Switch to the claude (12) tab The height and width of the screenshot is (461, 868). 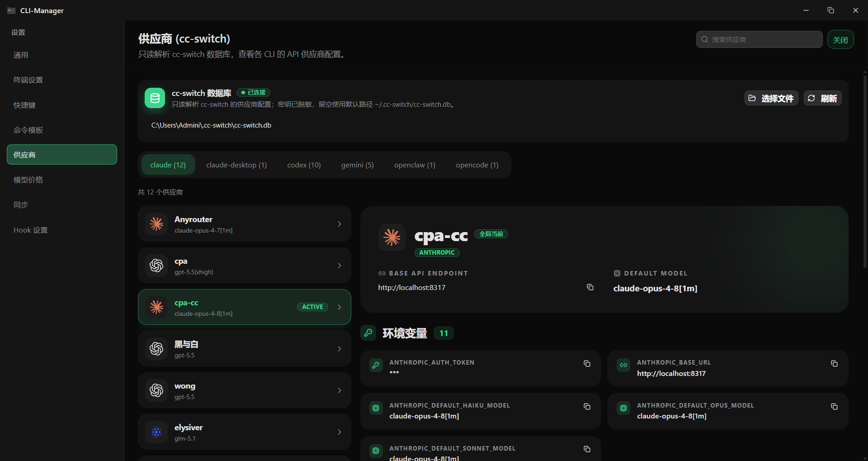tap(168, 165)
